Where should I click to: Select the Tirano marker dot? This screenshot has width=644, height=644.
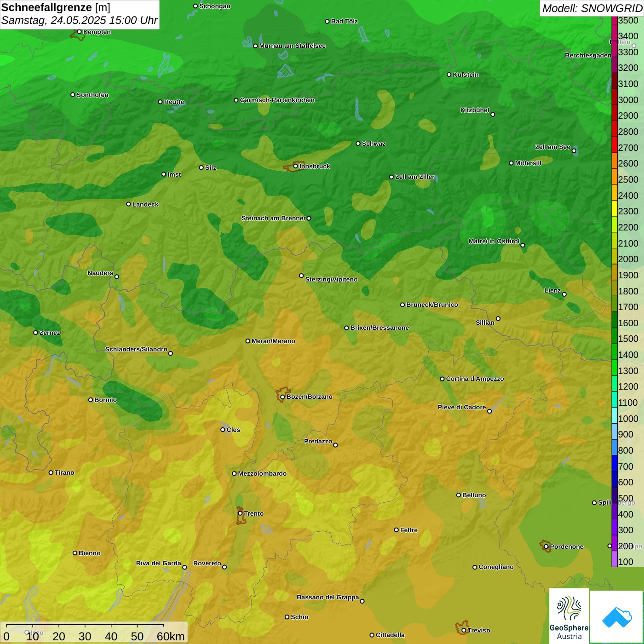[51, 472]
